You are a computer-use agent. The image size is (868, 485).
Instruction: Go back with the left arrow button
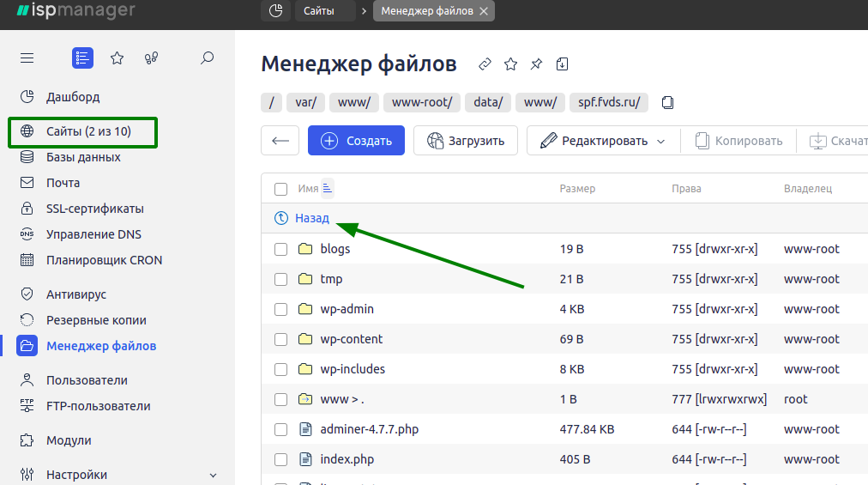tap(280, 141)
